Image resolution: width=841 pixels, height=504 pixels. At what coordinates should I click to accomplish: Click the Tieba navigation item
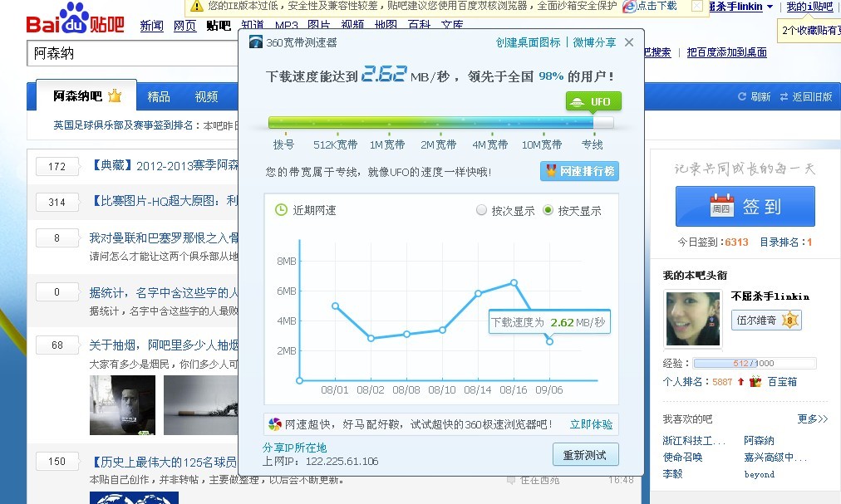point(219,26)
